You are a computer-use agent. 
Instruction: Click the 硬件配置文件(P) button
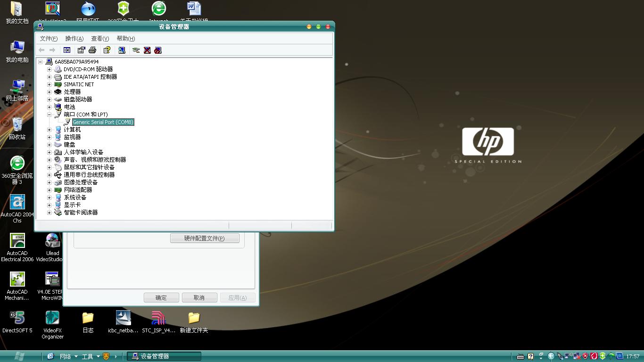205,238
